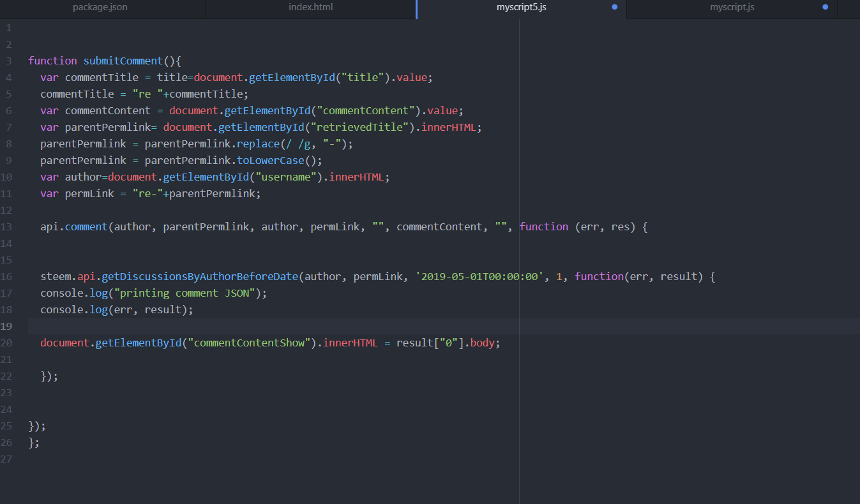Place cursor on submitComment function name
The width and height of the screenshot is (860, 504).
click(123, 61)
